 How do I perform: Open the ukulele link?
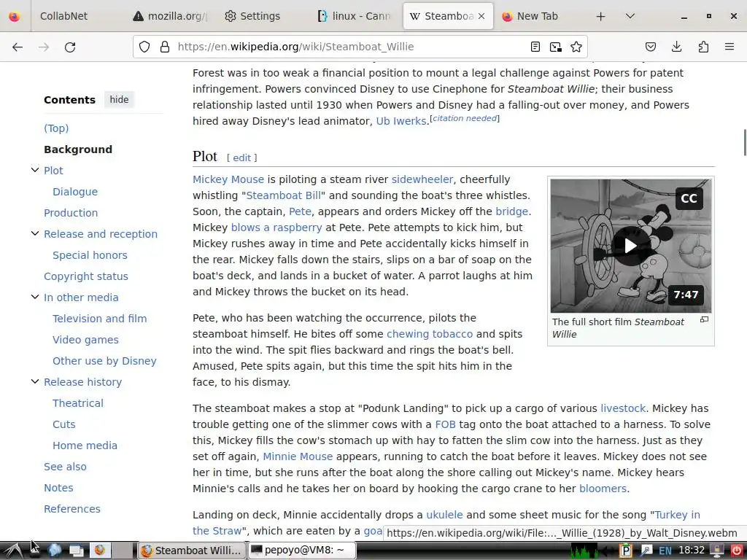444,515
